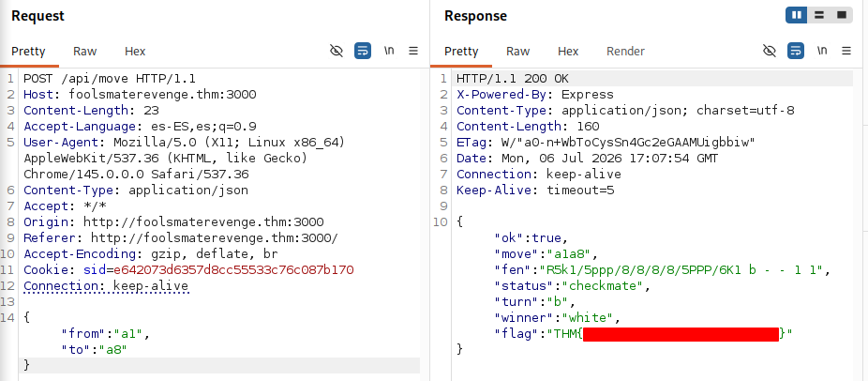Switch to Hex tab in Request panel
Image resolution: width=868 pixels, height=381 pixels.
135,51
